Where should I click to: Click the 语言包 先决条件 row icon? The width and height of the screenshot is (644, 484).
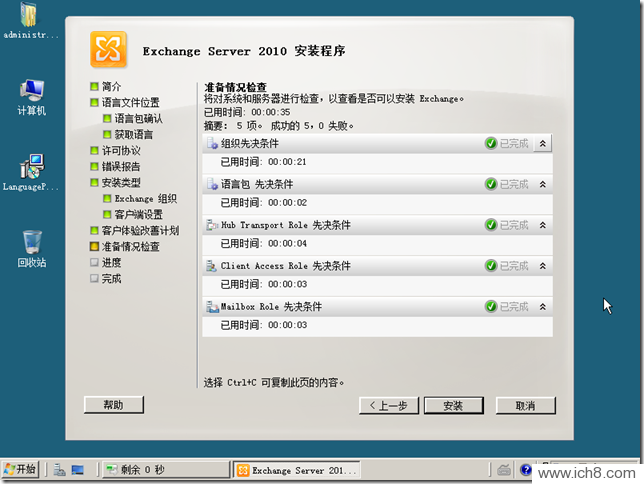click(212, 184)
